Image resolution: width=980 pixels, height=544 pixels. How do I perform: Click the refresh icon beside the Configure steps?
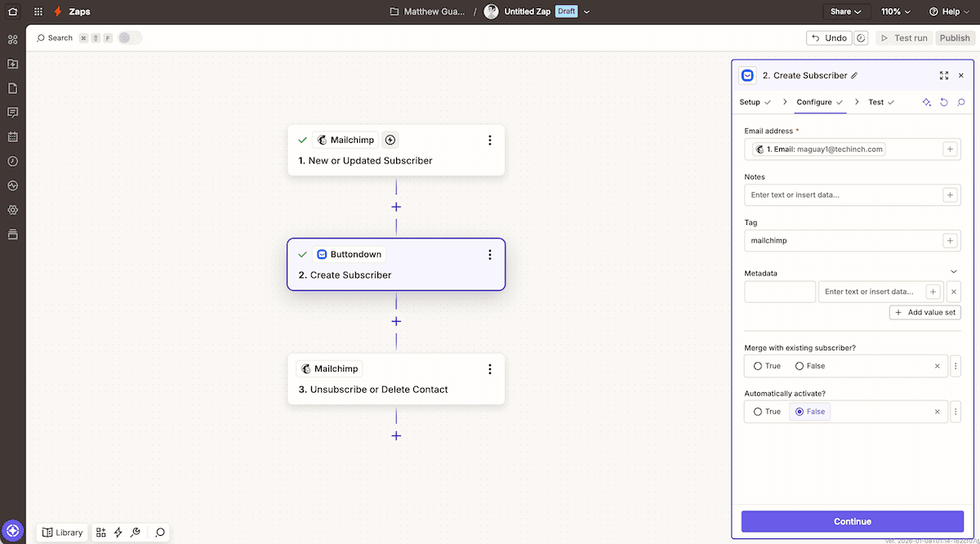[944, 102]
